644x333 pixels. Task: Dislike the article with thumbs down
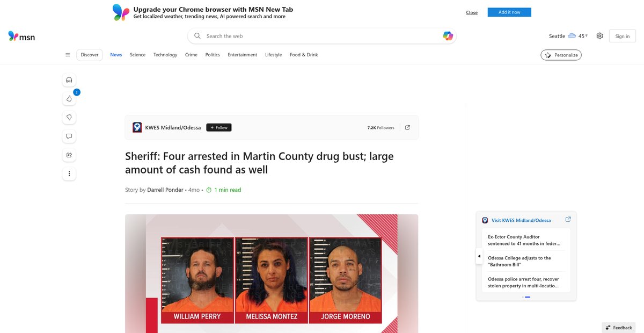tap(69, 118)
